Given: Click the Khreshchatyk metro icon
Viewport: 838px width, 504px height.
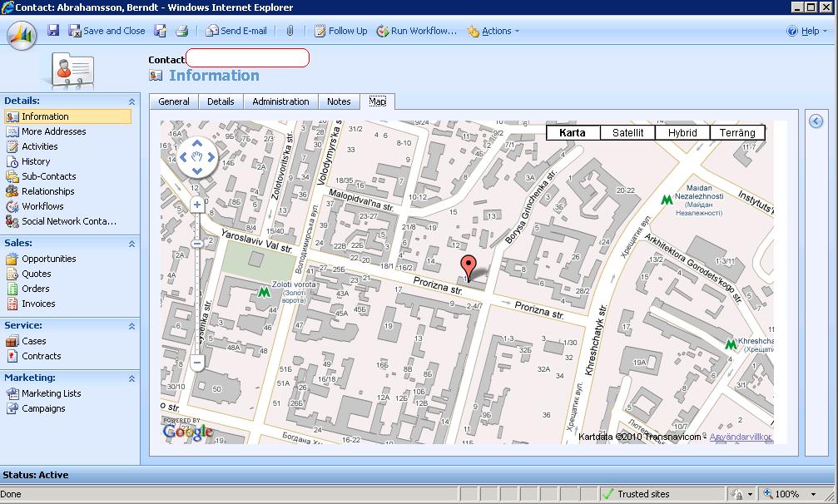Looking at the screenshot, I should point(731,345).
